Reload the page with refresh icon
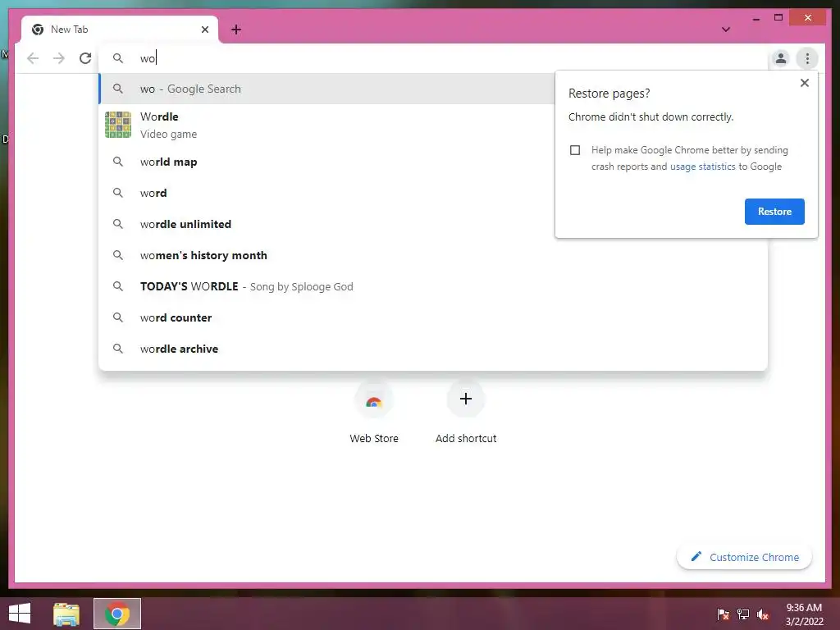Viewport: 840px width, 630px height. (x=85, y=58)
